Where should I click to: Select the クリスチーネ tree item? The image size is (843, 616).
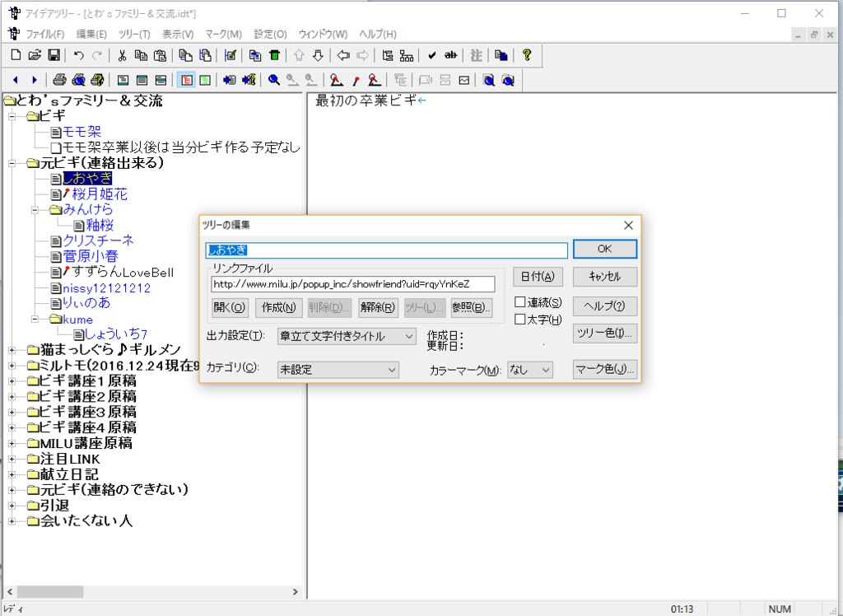pyautogui.click(x=98, y=240)
